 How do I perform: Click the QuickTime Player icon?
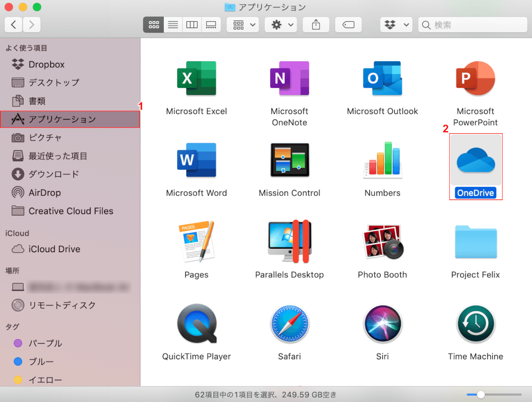pyautogui.click(x=196, y=324)
